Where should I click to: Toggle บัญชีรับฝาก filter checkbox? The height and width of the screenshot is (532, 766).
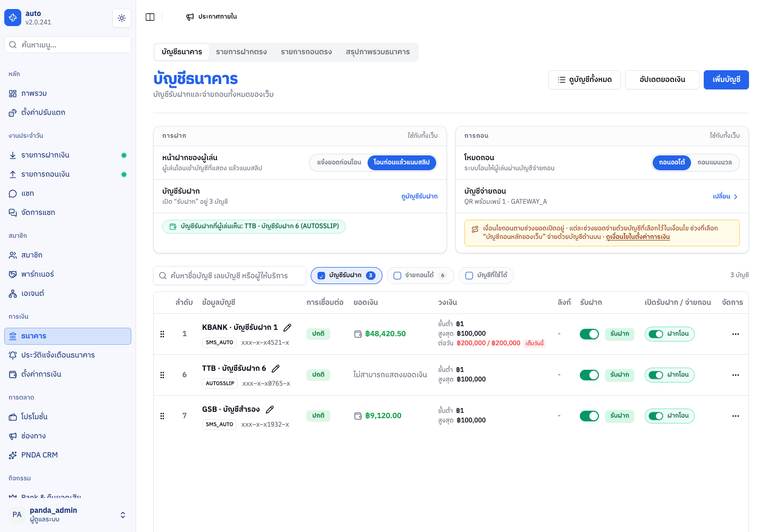321,276
